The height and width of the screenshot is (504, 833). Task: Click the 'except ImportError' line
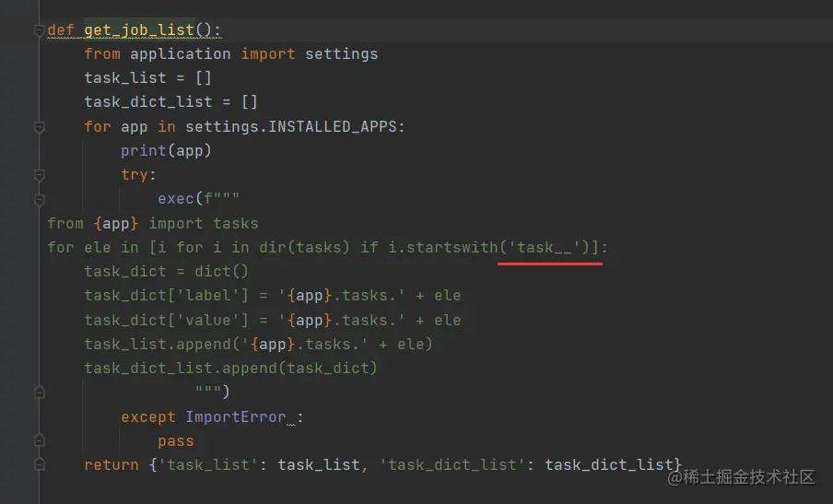pyautogui.click(x=212, y=416)
